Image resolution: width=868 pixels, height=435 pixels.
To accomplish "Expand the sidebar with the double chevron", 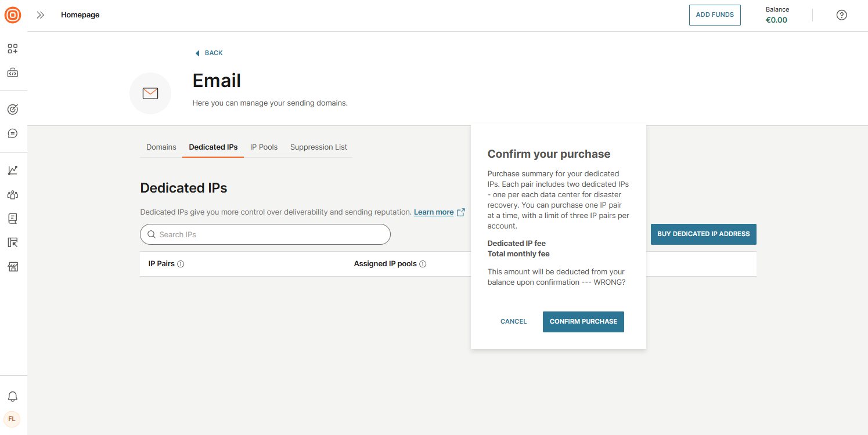I will 40,15.
